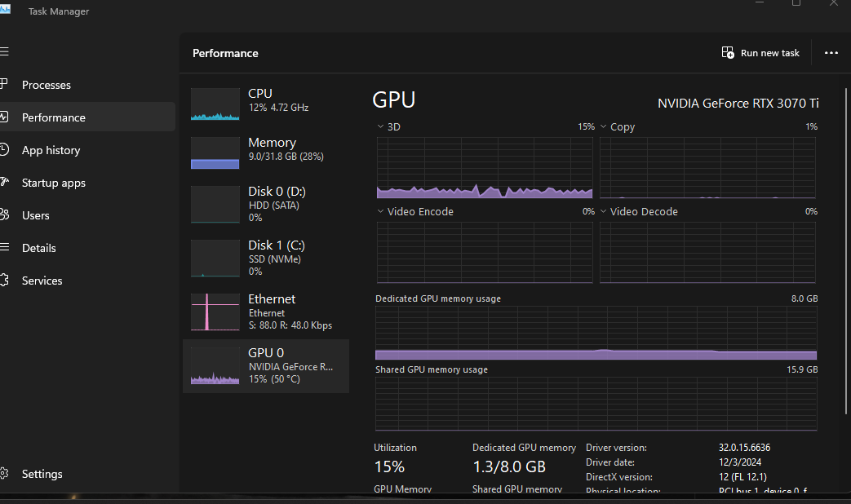851x504 pixels.
Task: Click the Run new task button
Action: 760,53
